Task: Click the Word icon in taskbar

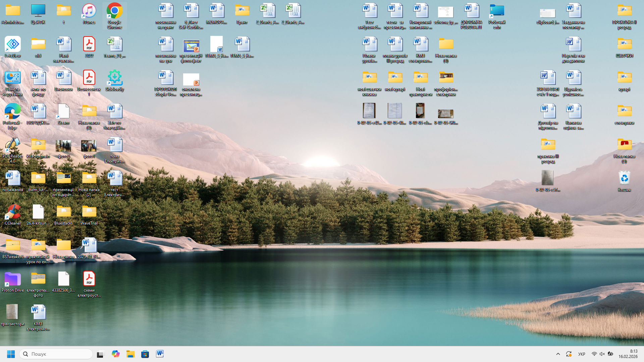Action: [x=160, y=354]
